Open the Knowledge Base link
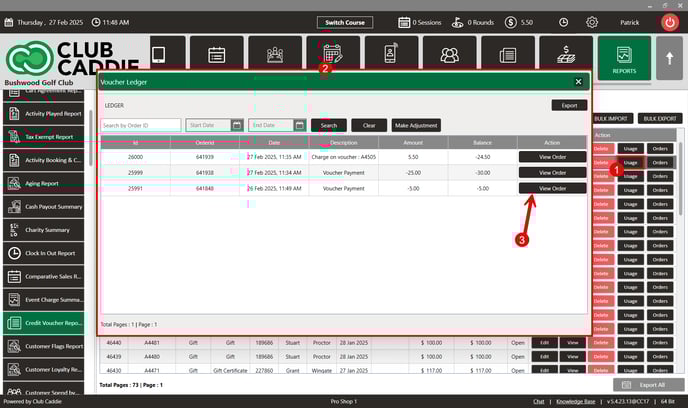The image size is (688, 408). click(x=576, y=401)
